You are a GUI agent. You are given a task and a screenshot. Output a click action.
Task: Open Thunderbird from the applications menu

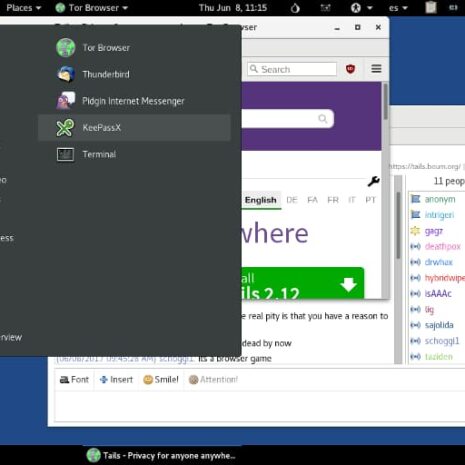(134, 74)
